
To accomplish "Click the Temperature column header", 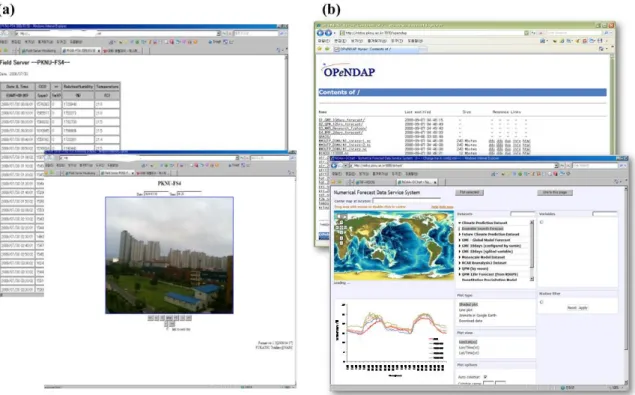I will pos(107,87).
